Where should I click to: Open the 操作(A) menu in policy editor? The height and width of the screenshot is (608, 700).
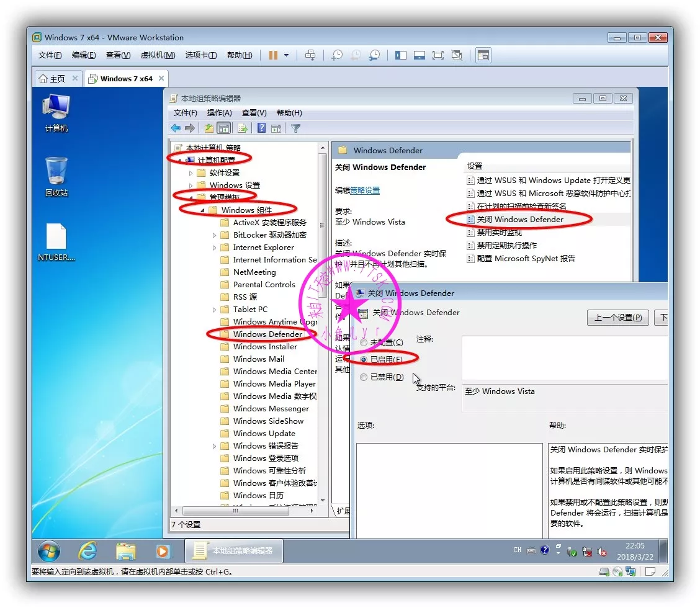(219, 113)
